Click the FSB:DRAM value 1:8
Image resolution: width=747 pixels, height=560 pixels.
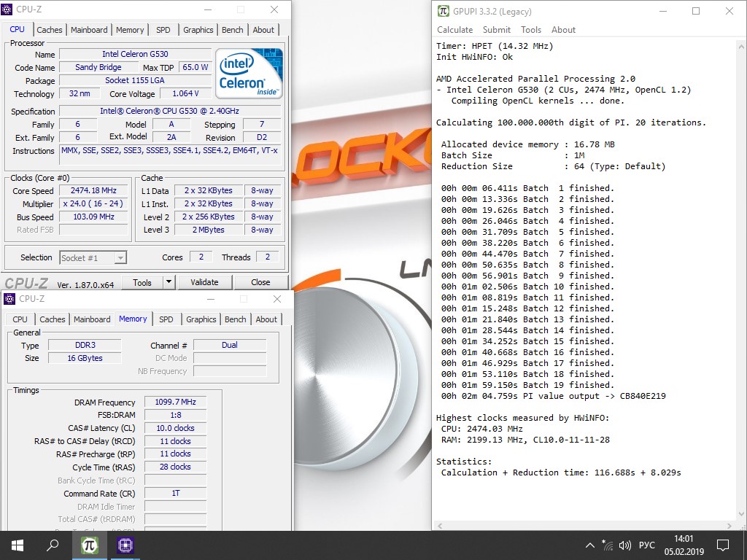click(x=175, y=415)
